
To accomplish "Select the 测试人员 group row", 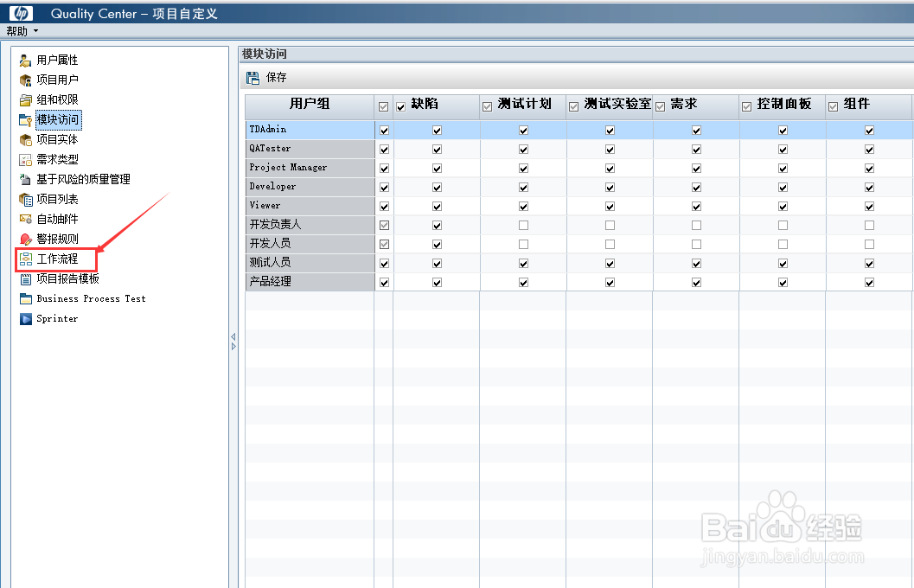I will 310,263.
